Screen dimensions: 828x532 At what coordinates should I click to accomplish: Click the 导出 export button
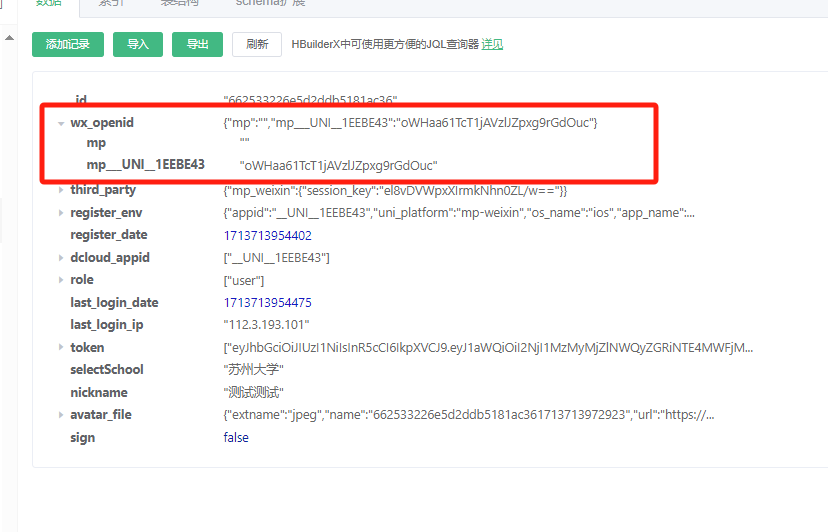pyautogui.click(x=197, y=44)
